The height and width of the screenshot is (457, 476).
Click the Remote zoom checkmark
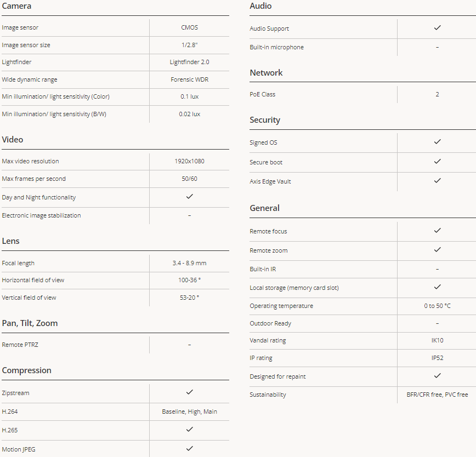pyautogui.click(x=437, y=249)
